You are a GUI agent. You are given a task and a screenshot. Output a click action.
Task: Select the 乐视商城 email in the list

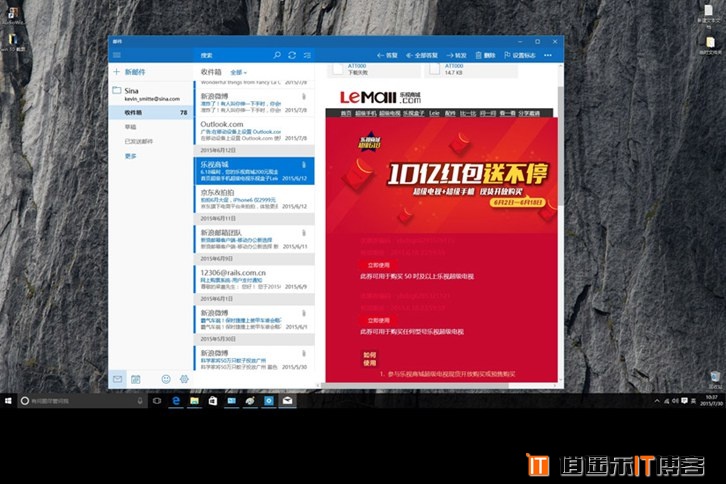[x=254, y=171]
